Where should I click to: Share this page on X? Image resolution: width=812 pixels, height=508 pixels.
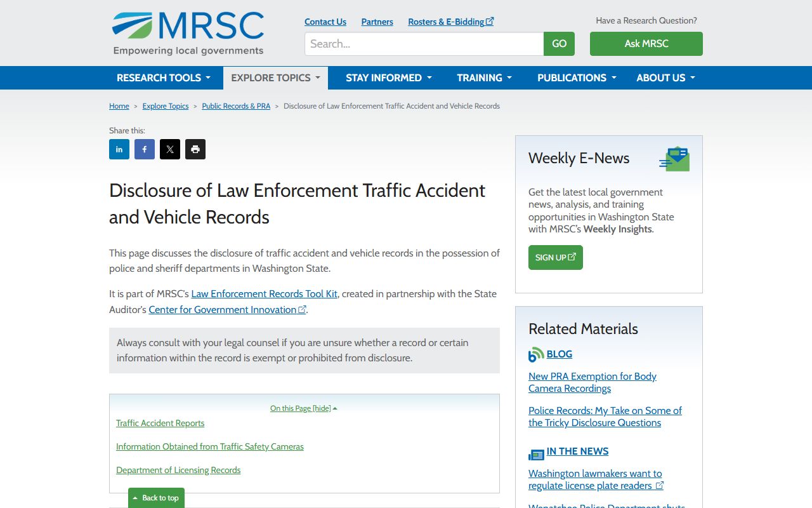coord(170,149)
